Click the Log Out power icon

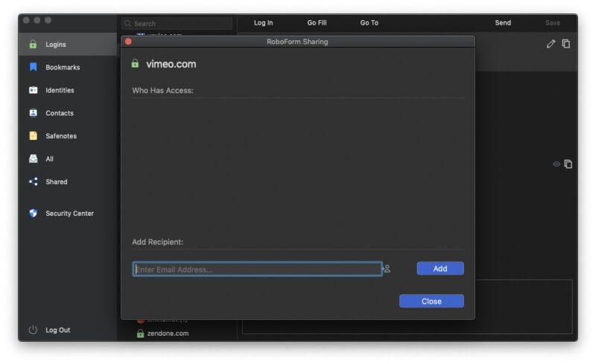click(x=33, y=330)
